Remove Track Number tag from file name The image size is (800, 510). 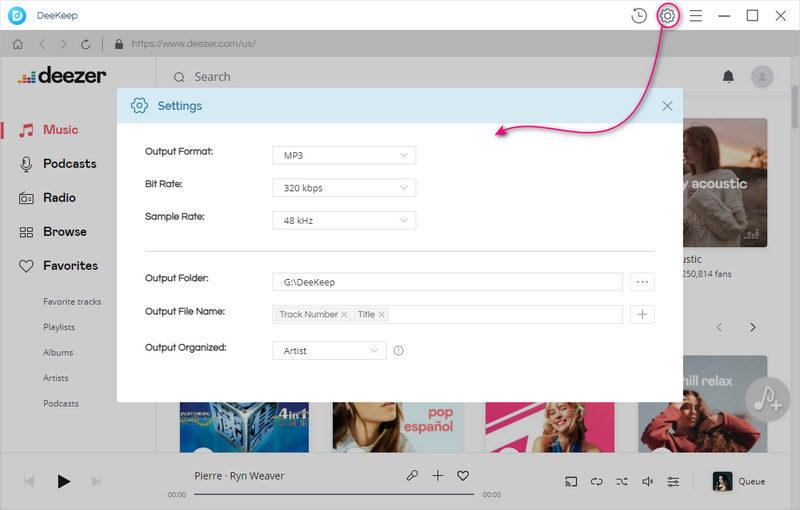344,315
